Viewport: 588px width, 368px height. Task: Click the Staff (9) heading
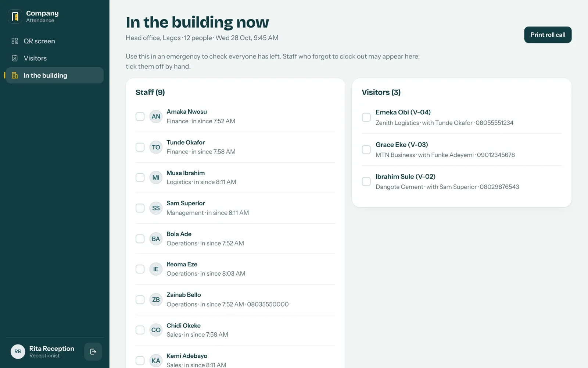150,92
